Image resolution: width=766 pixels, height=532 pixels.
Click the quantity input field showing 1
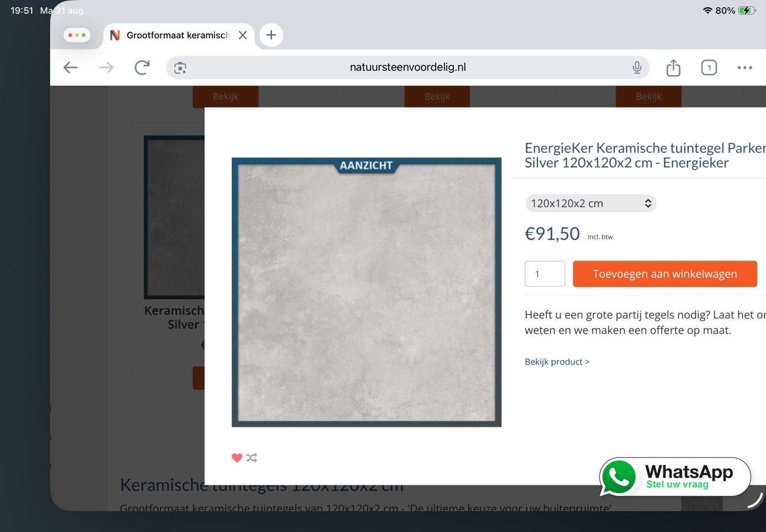(x=545, y=274)
